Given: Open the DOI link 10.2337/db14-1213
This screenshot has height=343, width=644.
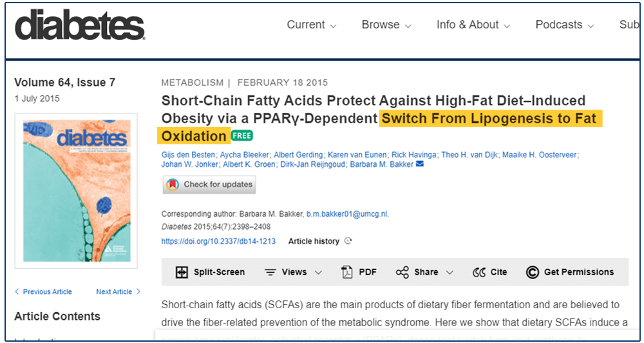Looking at the screenshot, I should 218,241.
